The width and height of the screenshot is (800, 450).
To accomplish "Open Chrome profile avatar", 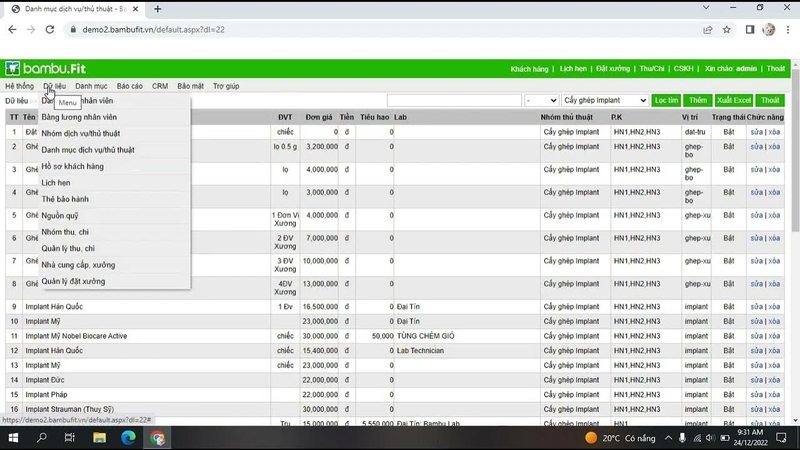I will (x=768, y=30).
